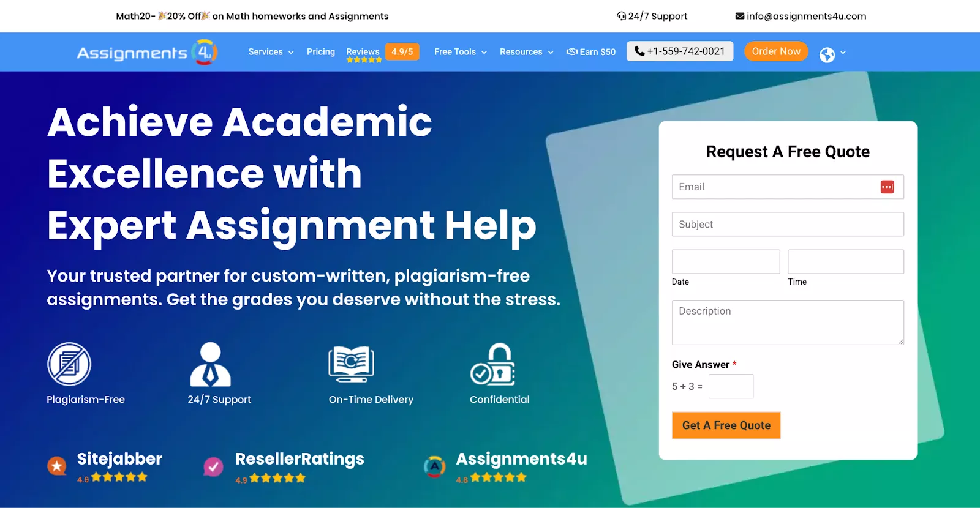Click the Give Answer label
The image size is (980, 508).
tap(701, 365)
